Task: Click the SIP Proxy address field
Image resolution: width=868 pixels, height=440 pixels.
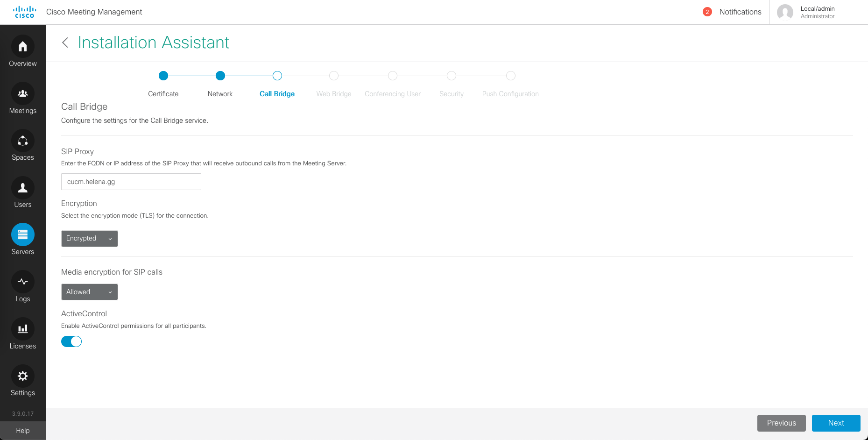Action: [x=131, y=182]
